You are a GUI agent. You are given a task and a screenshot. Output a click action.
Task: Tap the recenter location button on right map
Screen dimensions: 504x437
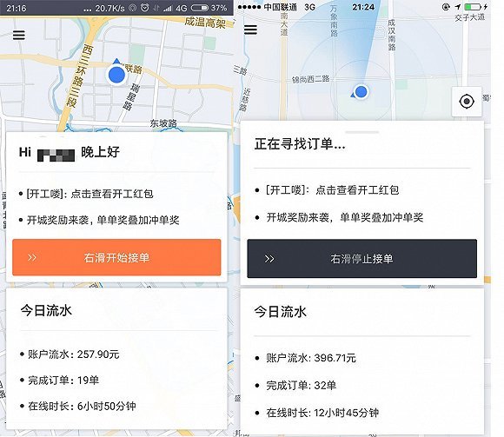pos(467,102)
